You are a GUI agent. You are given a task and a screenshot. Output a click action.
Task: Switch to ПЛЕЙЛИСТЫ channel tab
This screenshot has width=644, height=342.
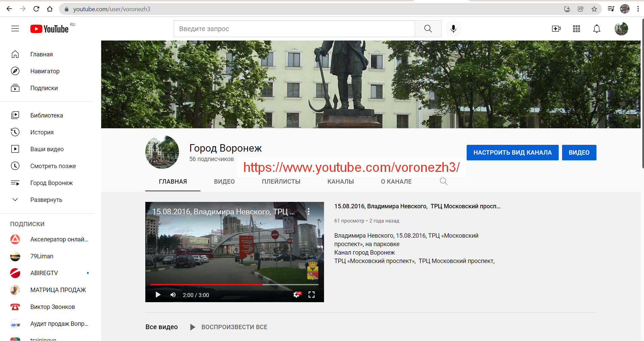(281, 182)
